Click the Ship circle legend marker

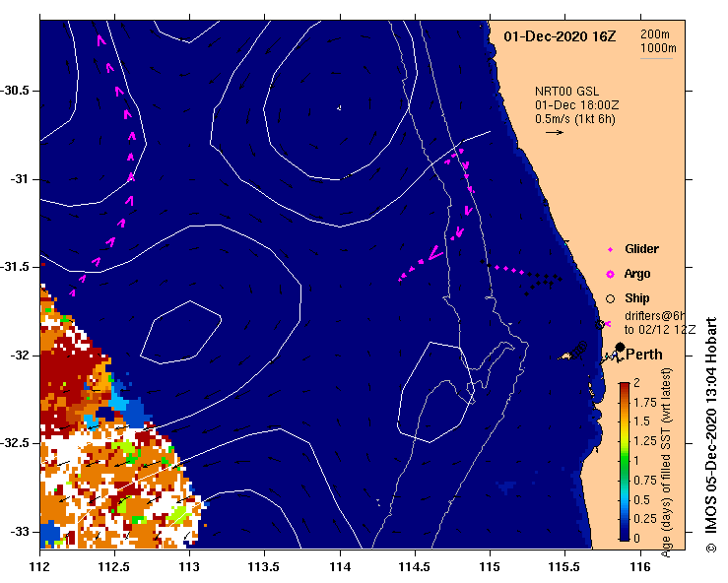[610, 299]
